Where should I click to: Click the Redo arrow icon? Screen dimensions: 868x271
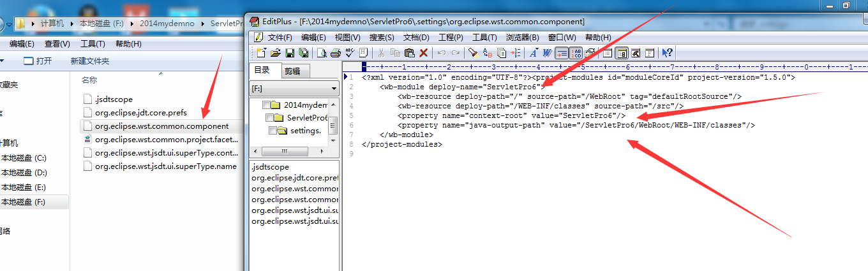point(456,52)
